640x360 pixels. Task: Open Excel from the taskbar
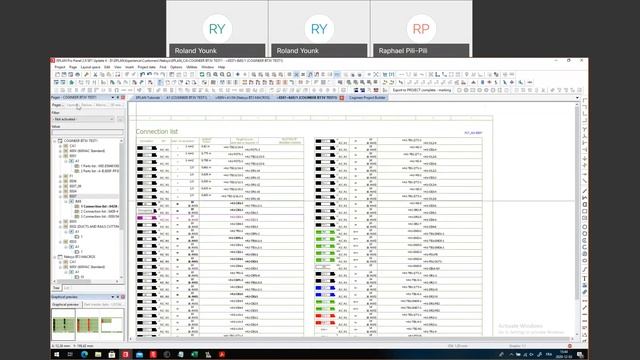[x=194, y=354]
